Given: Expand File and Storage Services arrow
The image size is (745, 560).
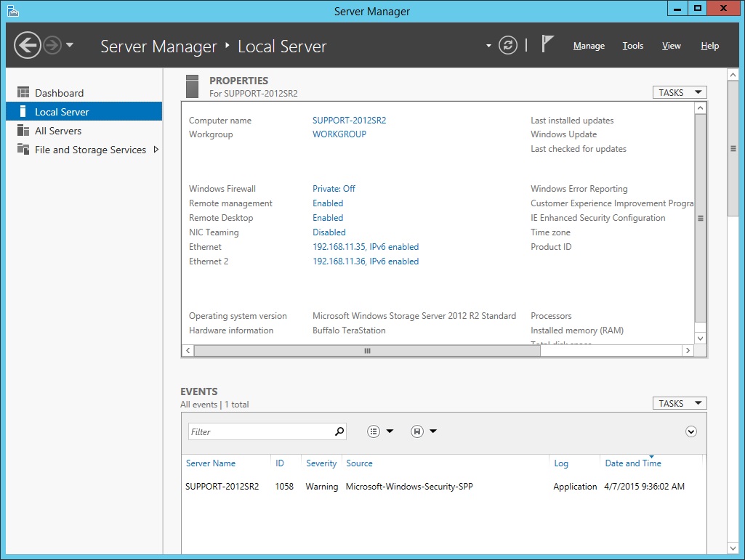Looking at the screenshot, I should click(x=156, y=150).
